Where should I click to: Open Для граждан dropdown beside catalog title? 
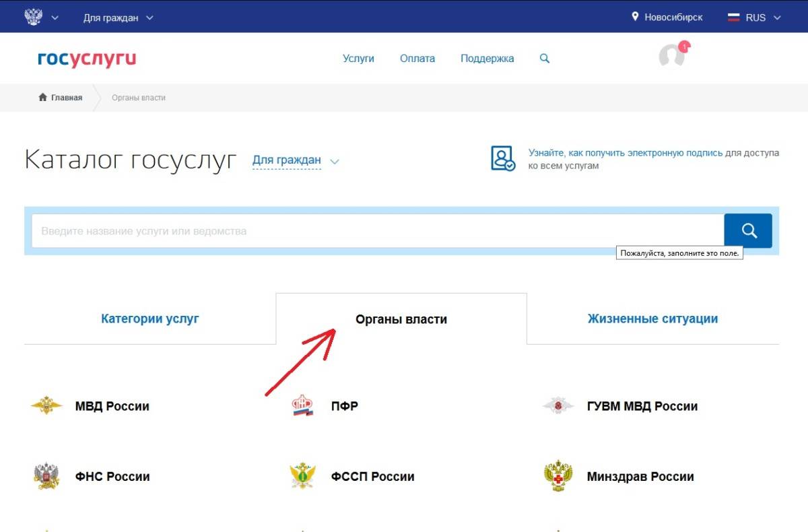(295, 161)
